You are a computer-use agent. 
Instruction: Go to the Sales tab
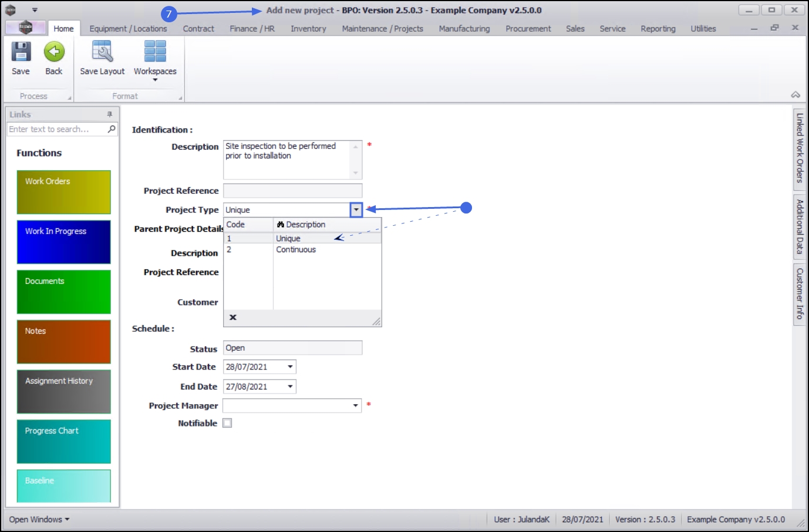(x=575, y=29)
